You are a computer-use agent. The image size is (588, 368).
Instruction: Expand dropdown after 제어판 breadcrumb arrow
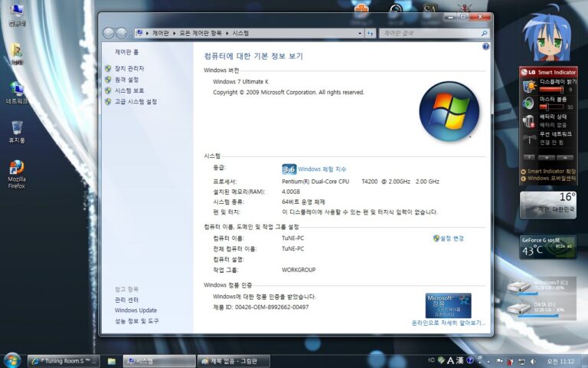(x=175, y=33)
